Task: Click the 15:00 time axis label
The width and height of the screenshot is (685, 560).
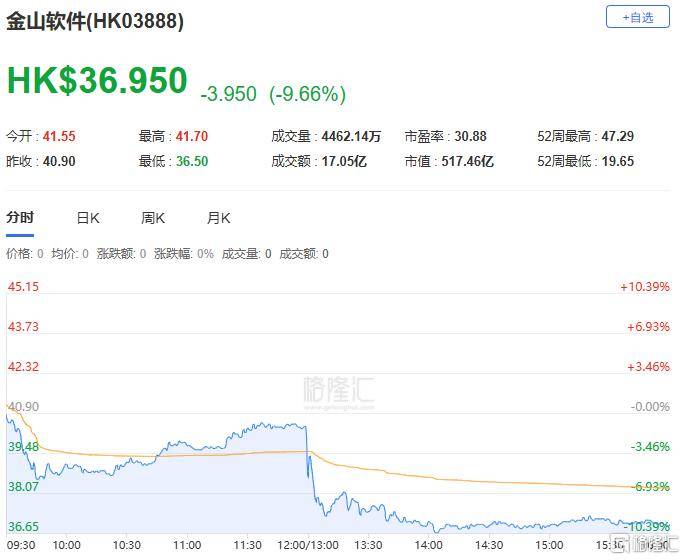Action: 549,546
